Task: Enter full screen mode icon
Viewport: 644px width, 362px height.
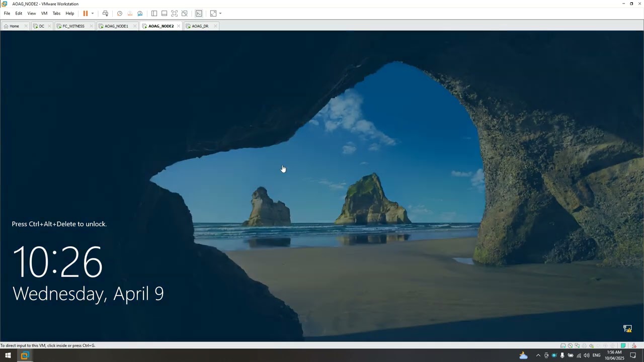Action: click(174, 14)
